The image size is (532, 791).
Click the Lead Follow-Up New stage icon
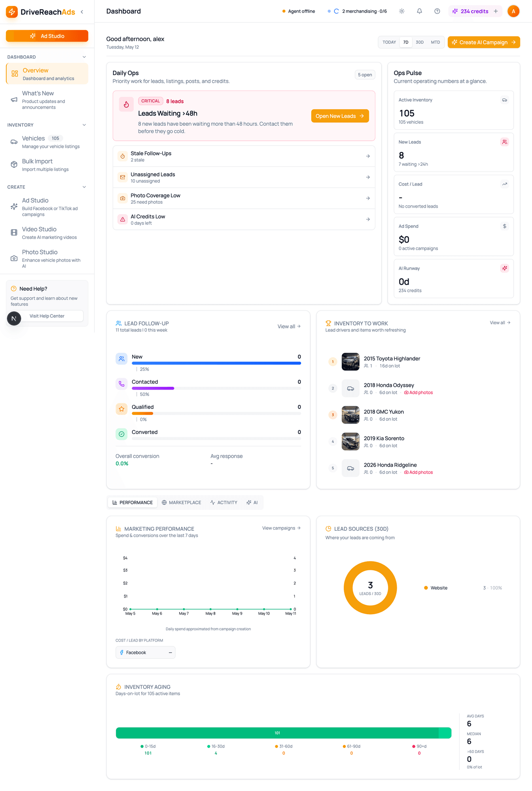[x=121, y=359]
